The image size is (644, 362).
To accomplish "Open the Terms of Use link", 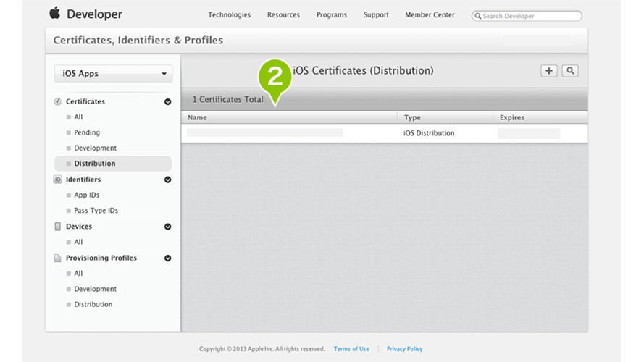I will tap(351, 349).
